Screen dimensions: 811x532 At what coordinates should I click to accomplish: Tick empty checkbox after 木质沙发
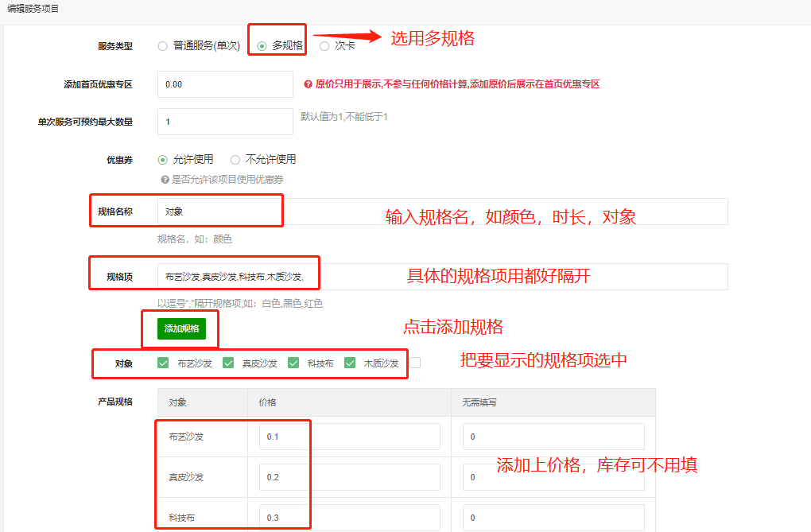tap(415, 363)
